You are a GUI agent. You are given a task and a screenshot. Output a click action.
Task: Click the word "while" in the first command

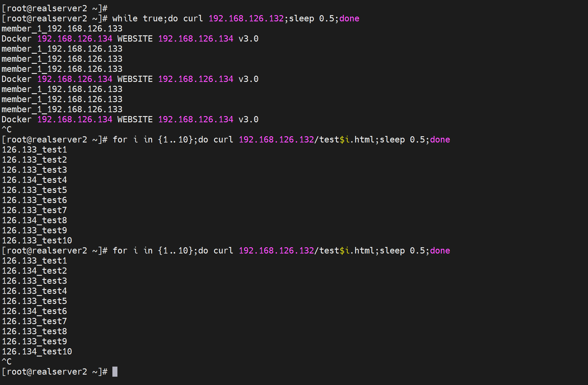(125, 18)
